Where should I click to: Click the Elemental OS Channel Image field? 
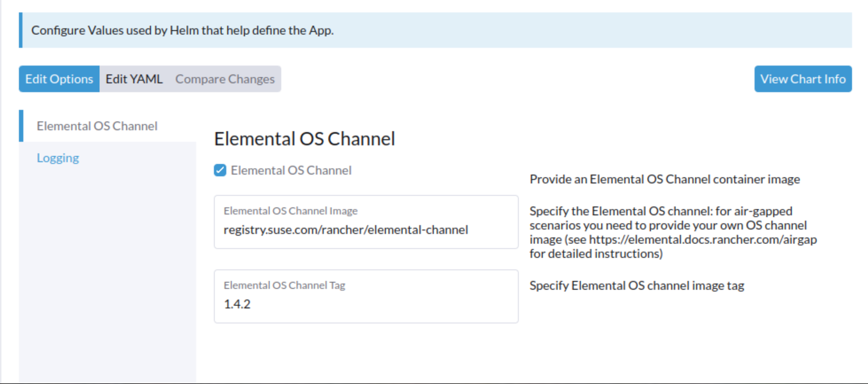(x=366, y=229)
